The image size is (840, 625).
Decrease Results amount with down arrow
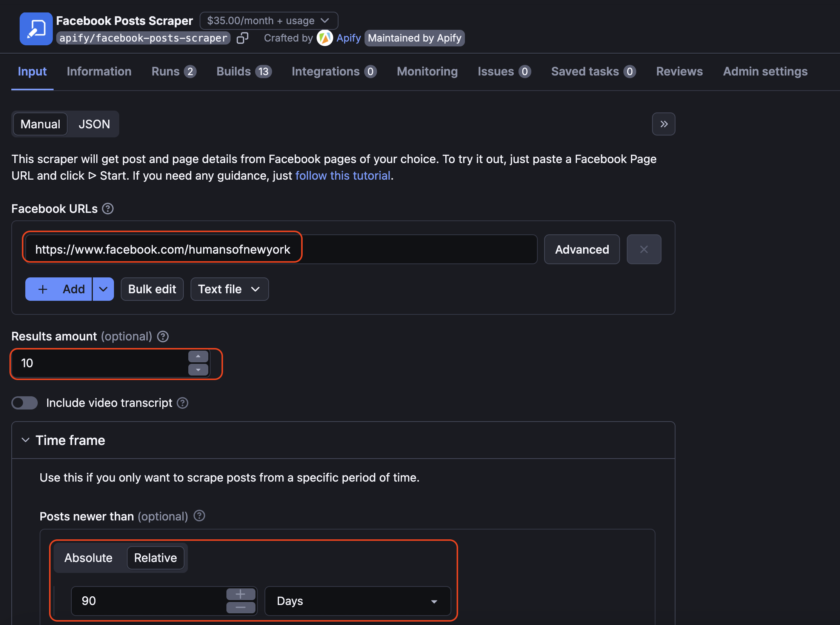[x=198, y=369]
